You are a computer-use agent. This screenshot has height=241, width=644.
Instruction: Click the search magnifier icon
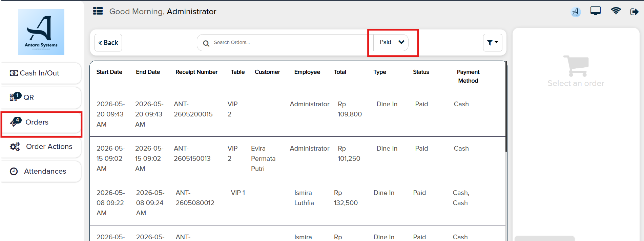point(206,43)
